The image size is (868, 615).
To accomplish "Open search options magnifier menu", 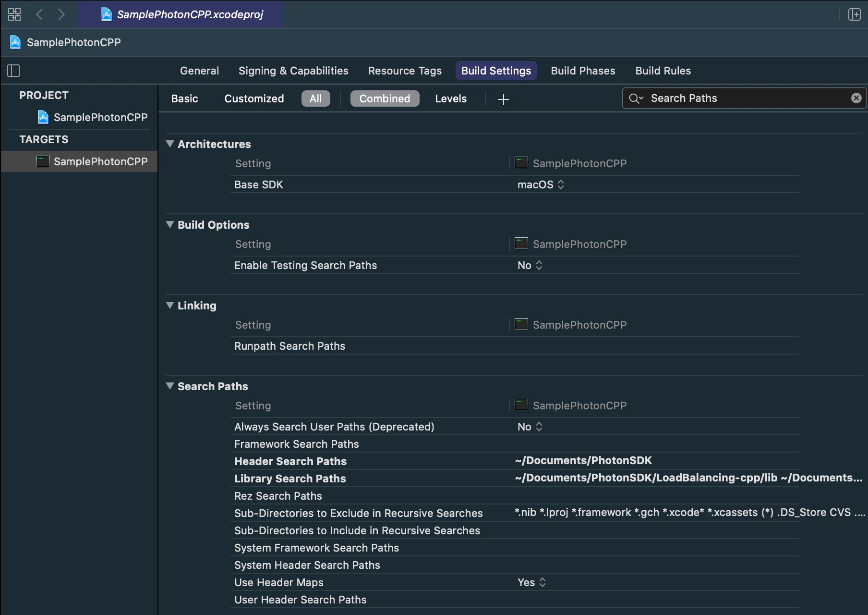I will 636,98.
